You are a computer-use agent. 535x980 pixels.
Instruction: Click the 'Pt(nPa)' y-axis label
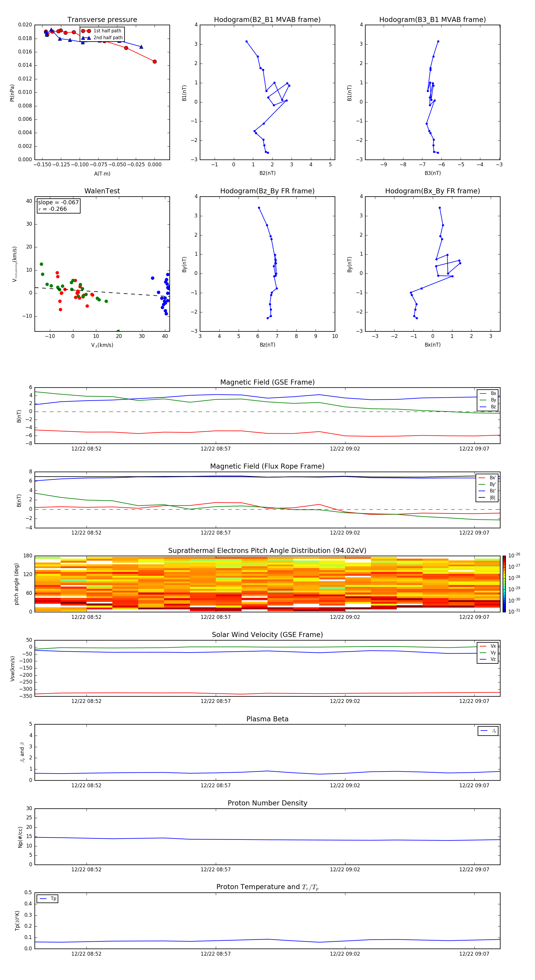[12, 93]
